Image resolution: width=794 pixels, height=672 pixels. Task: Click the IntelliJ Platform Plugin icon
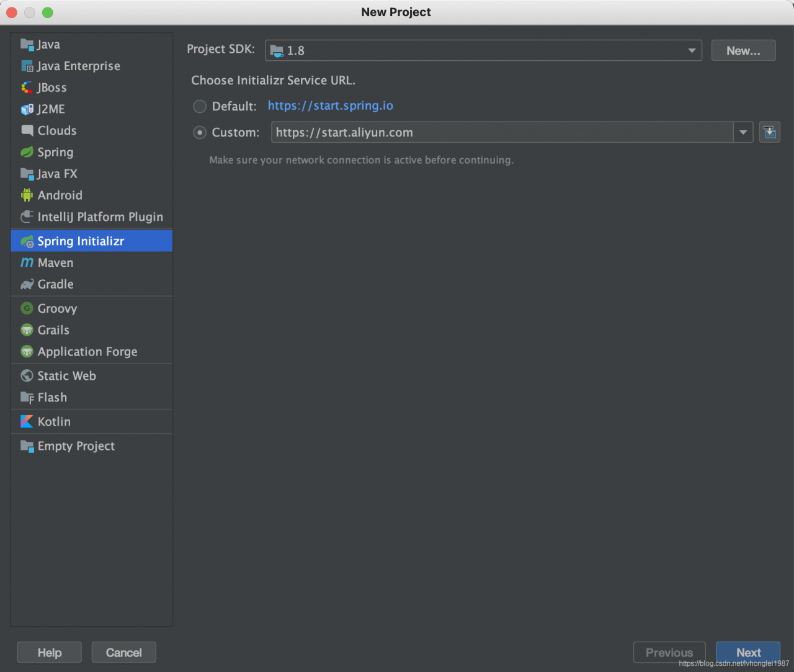click(x=27, y=217)
